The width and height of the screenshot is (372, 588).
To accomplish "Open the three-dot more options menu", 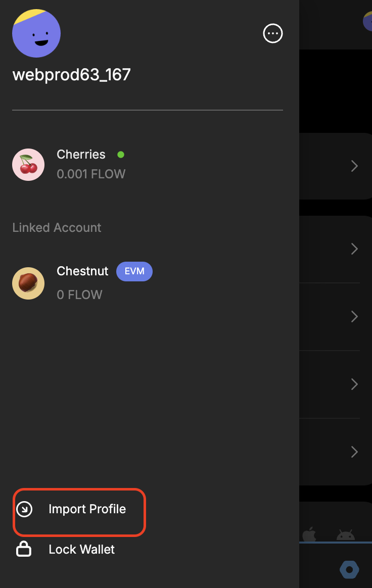I will click(x=273, y=34).
